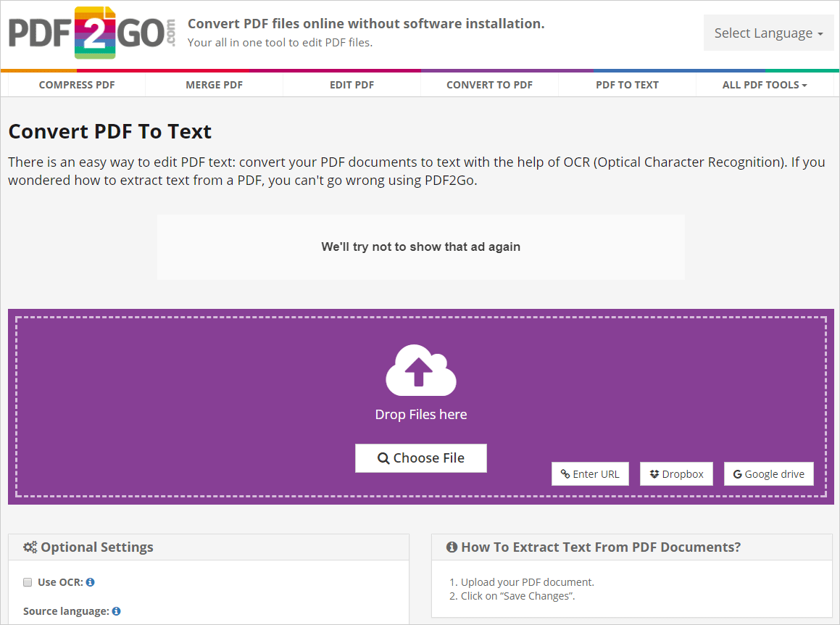Click 'Your all in one tool to edit PDF files.'
This screenshot has height=625, width=840.
[280, 42]
